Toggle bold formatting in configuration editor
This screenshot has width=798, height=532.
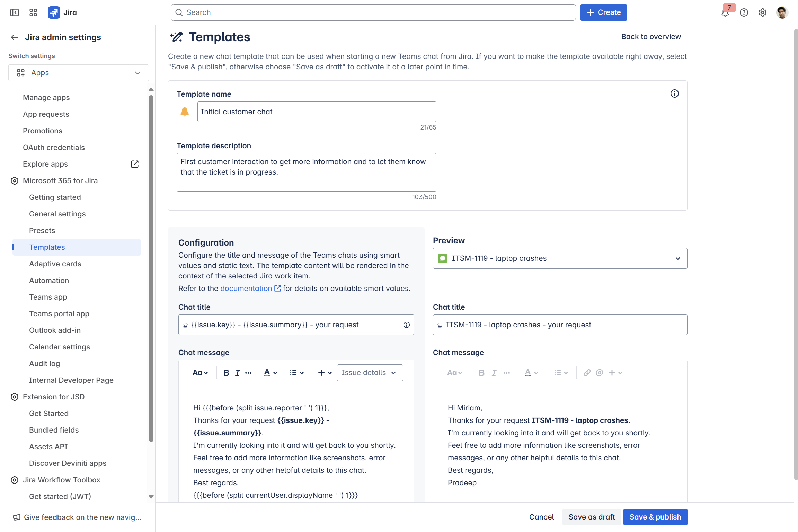coord(226,373)
